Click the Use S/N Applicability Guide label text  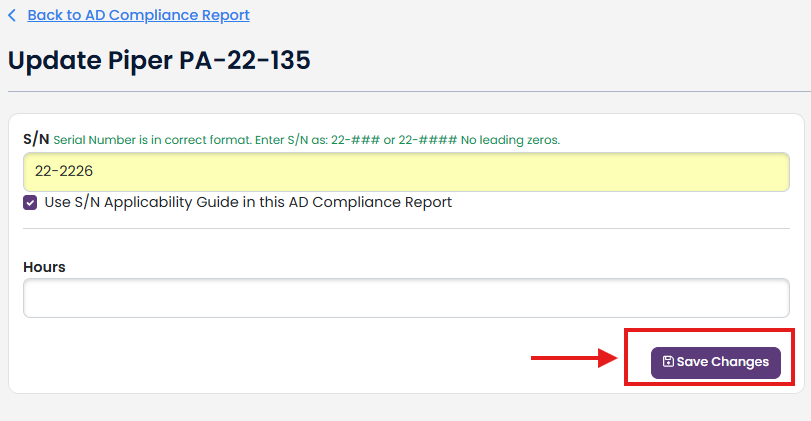(x=248, y=202)
